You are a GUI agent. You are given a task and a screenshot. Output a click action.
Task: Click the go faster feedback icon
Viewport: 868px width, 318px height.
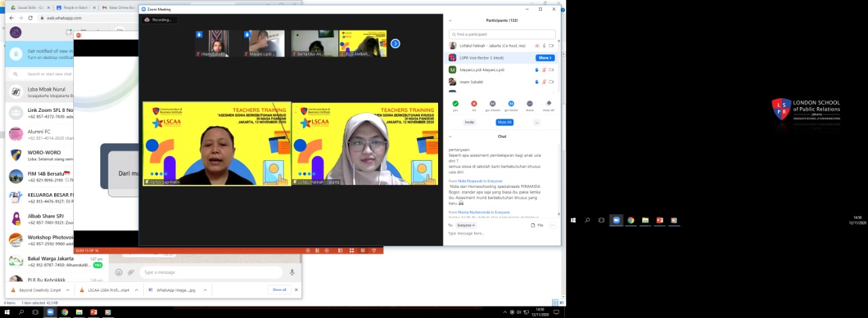pos(511,104)
